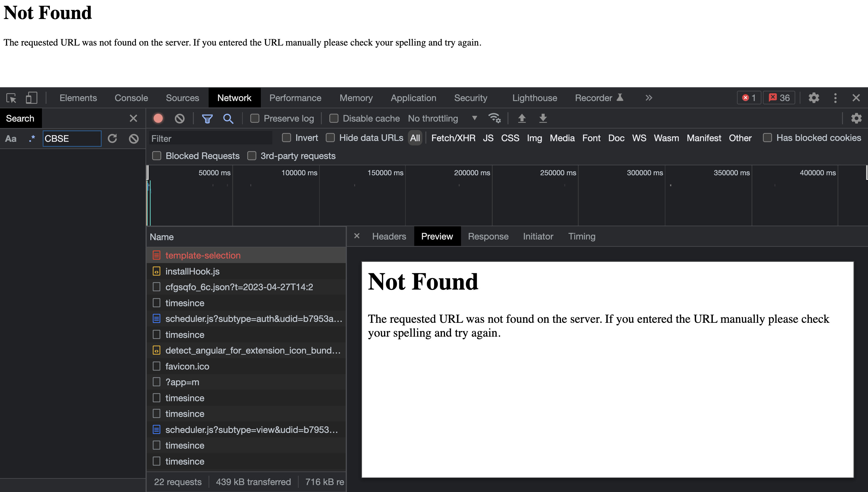Enable the Preserve log checkbox

tap(255, 118)
